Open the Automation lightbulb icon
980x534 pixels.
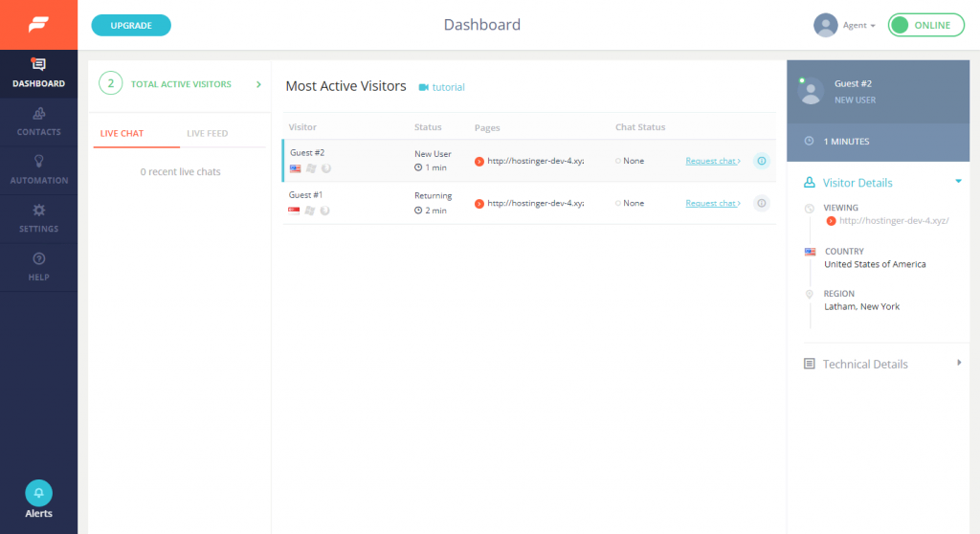pyautogui.click(x=38, y=162)
